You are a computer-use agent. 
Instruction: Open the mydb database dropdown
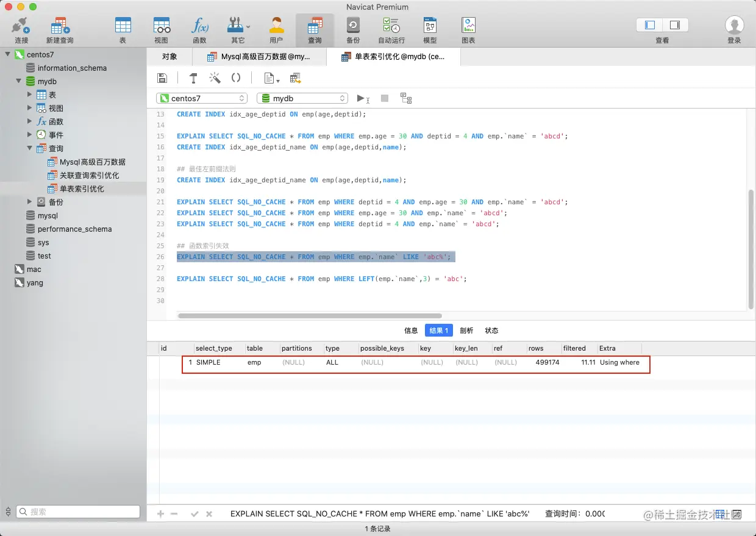[302, 98]
